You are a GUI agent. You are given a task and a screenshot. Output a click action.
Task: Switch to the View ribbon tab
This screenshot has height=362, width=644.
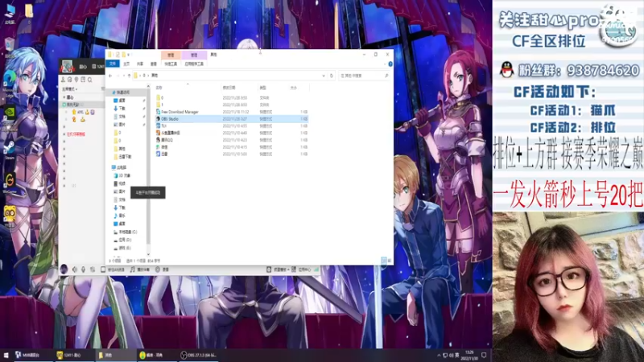154,64
